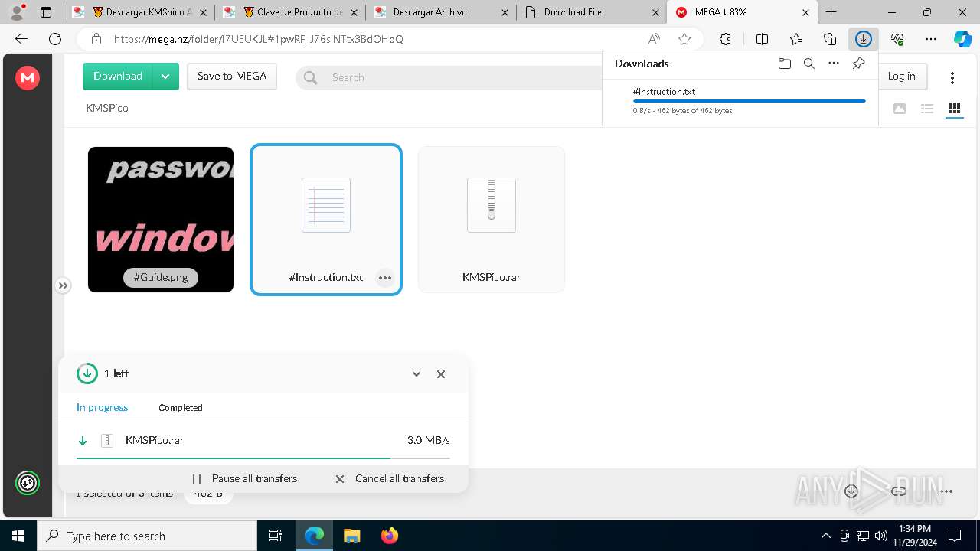
Task: Add page to favorites star icon
Action: pos(684,39)
